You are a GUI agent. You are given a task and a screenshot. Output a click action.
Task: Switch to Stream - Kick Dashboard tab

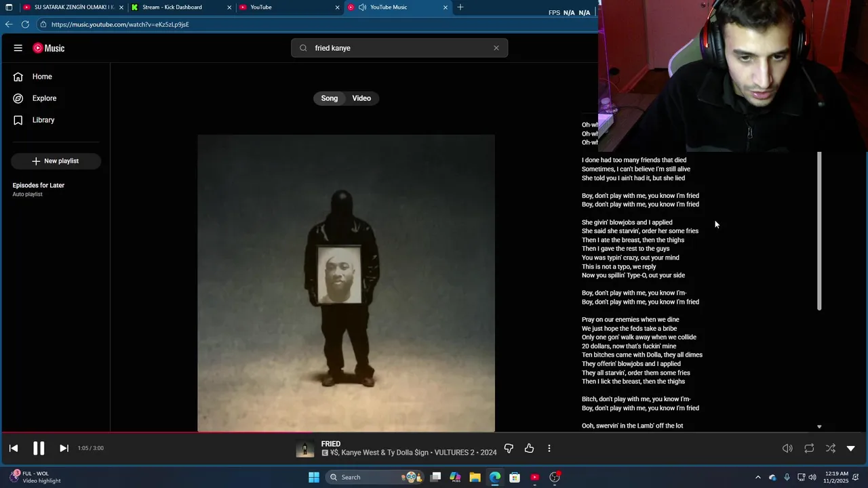[172, 7]
